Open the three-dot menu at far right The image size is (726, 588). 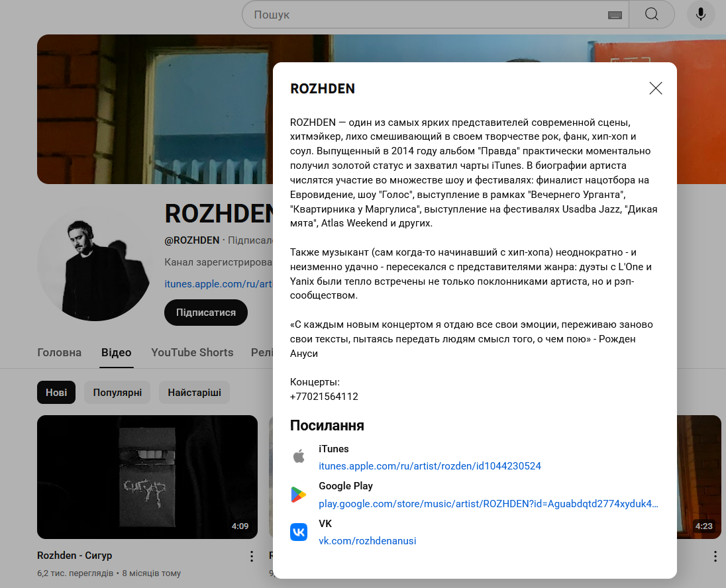pos(715,556)
